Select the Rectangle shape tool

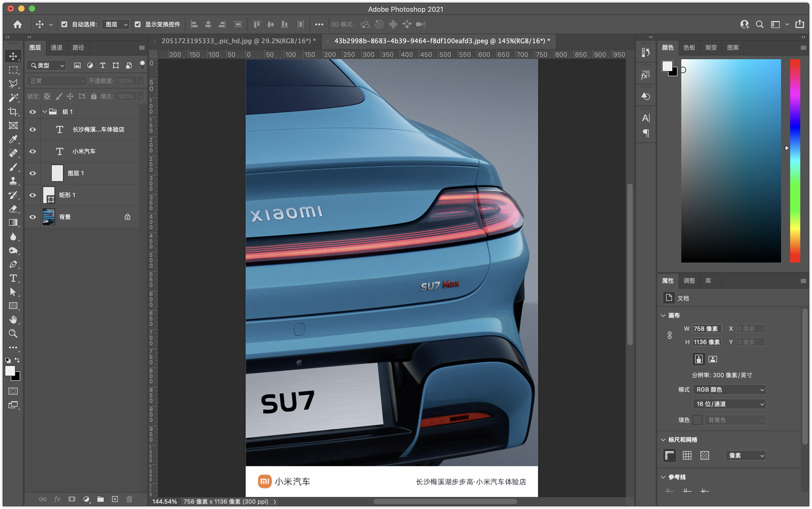coord(13,306)
